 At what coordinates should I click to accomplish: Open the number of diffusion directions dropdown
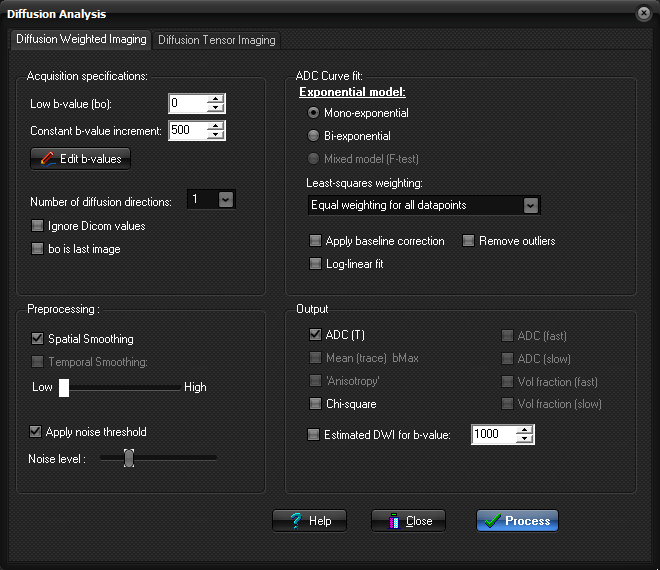tap(226, 200)
